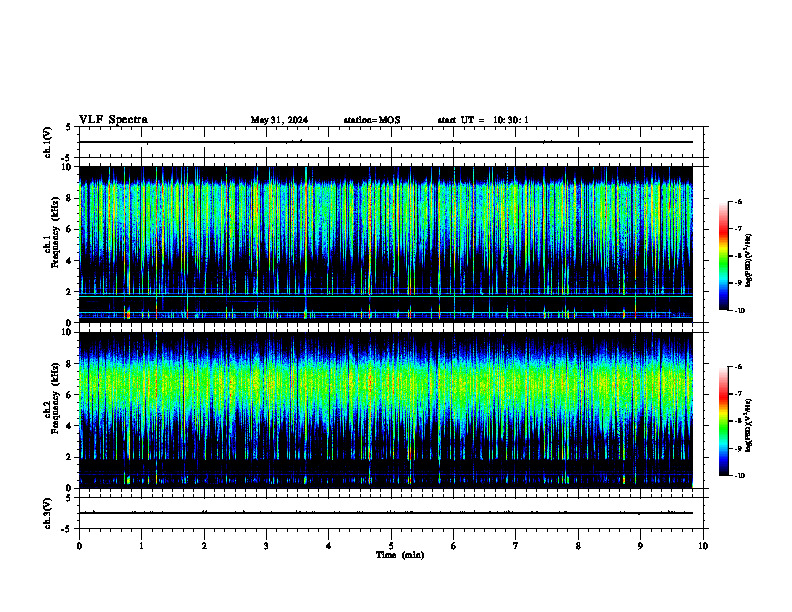Viewport: 792px width, 612px height.
Task: Click ch.2 frequency tick label "8"
Action: pyautogui.click(x=70, y=364)
